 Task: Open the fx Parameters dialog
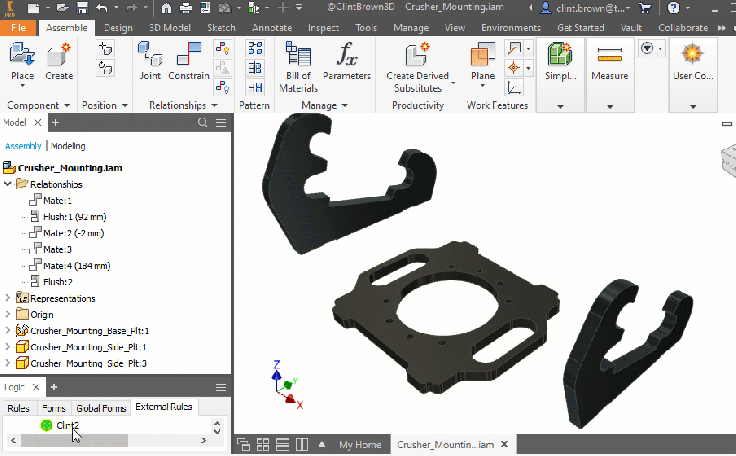(x=347, y=62)
